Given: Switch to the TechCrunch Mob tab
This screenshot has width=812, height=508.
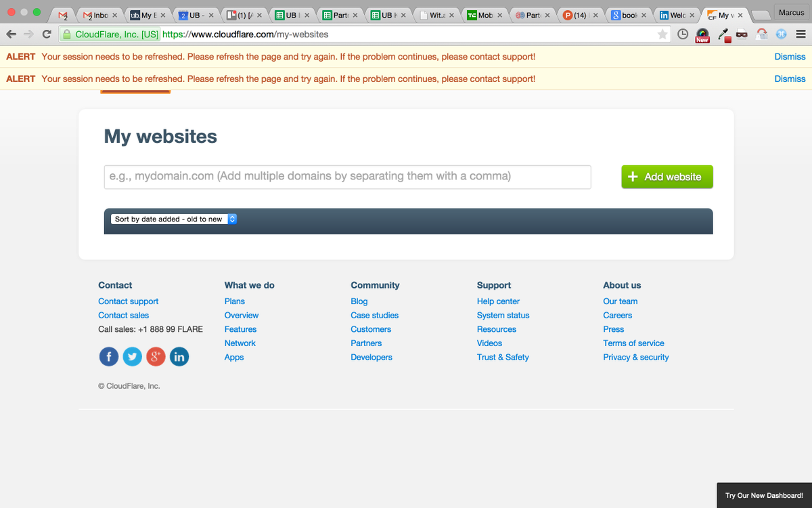Looking at the screenshot, I should click(484, 15).
